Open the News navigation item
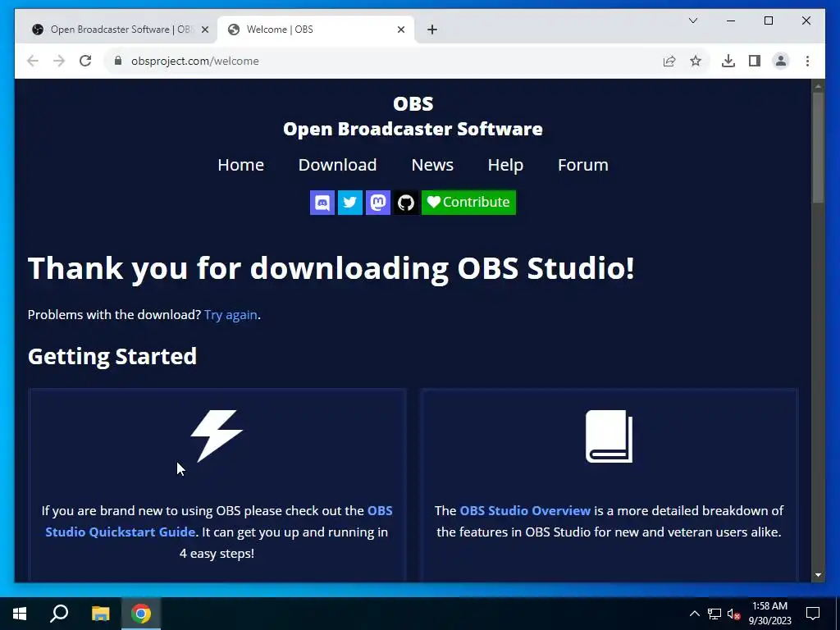This screenshot has width=840, height=630. 432,165
